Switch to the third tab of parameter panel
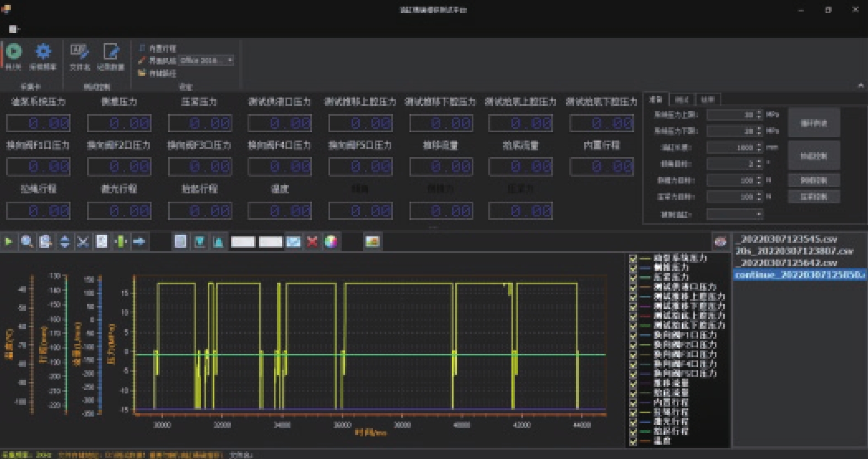 tap(708, 100)
